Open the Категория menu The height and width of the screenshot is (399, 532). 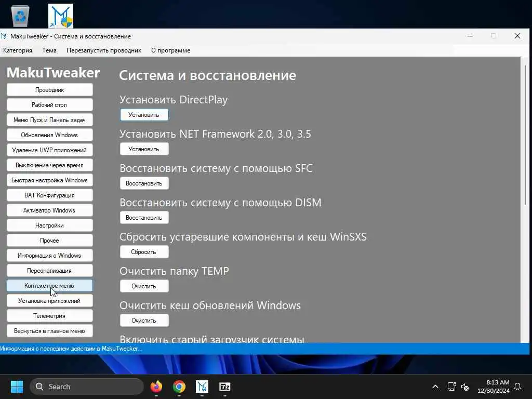click(x=18, y=50)
